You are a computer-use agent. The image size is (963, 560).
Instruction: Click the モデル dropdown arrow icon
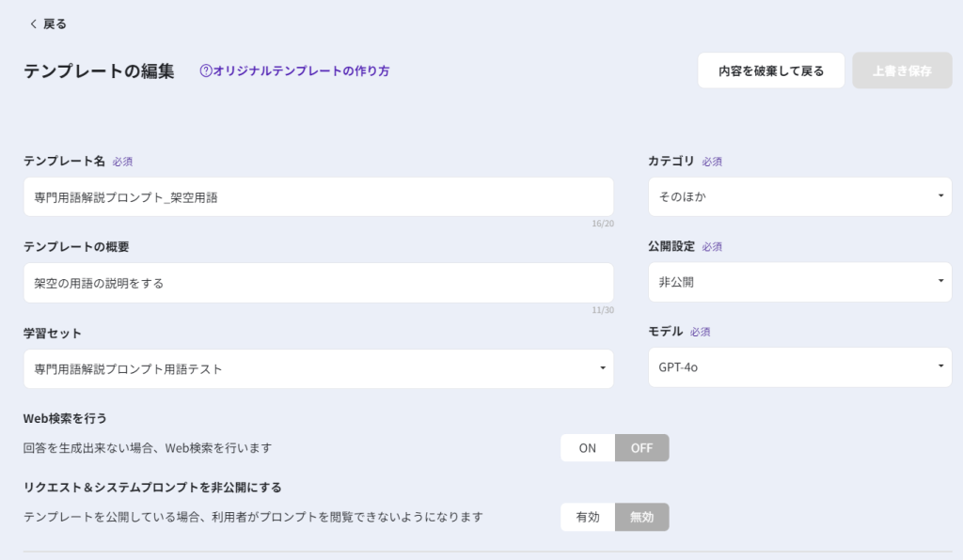pyautogui.click(x=940, y=367)
